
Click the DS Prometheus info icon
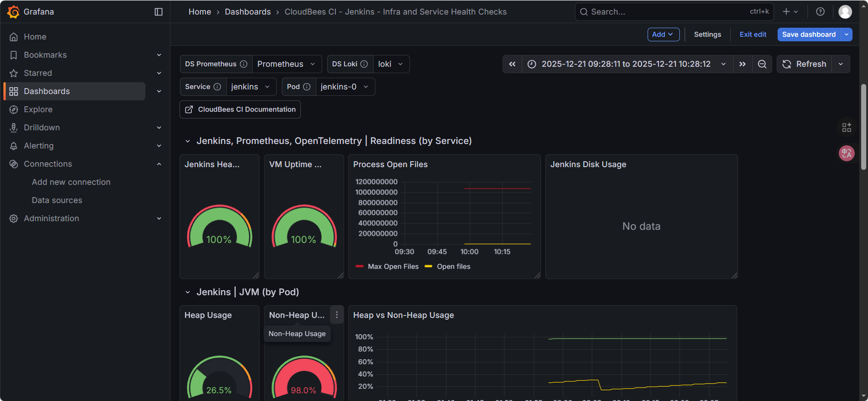[x=244, y=64]
